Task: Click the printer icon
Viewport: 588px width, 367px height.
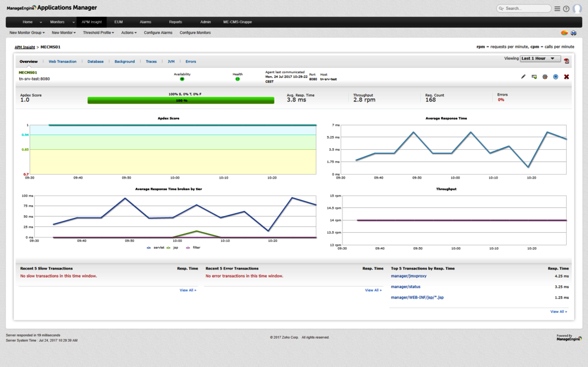Action: point(574,33)
